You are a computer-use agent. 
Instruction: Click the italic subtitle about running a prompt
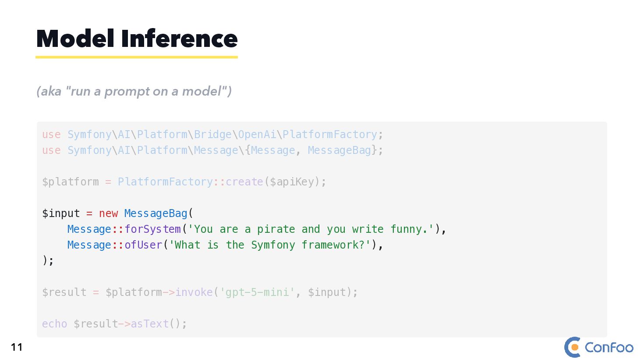pyautogui.click(x=134, y=91)
